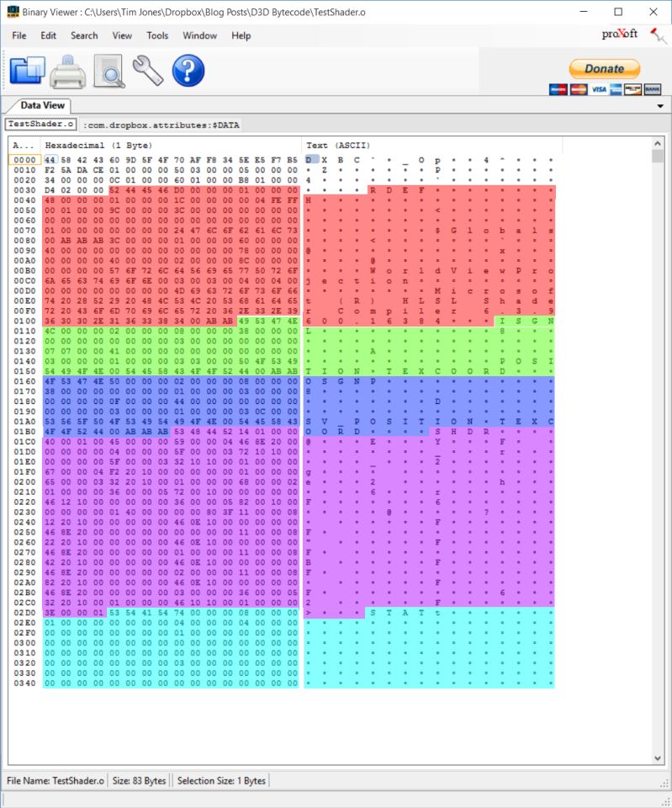Viewport: 672px width, 808px height.
Task: Open settings via the wrench icon
Action: (x=148, y=71)
